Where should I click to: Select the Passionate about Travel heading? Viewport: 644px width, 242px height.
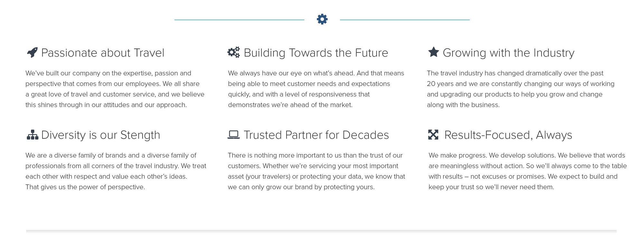coord(103,53)
